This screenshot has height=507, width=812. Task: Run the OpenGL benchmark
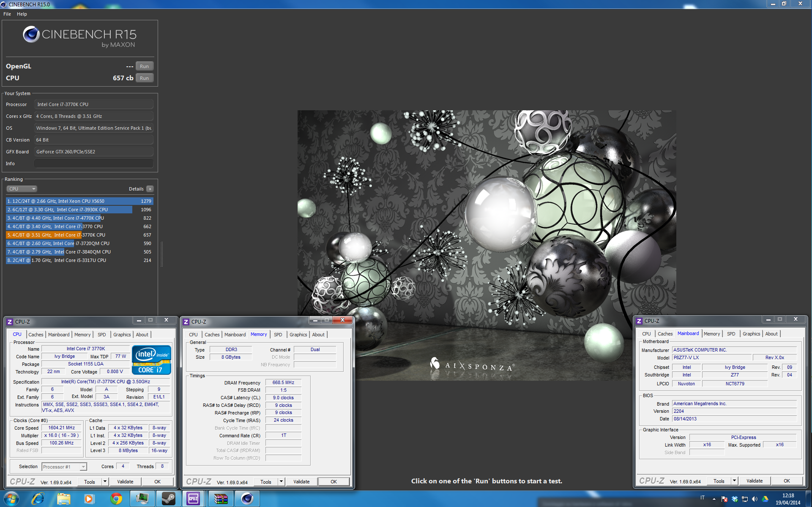pyautogui.click(x=144, y=66)
